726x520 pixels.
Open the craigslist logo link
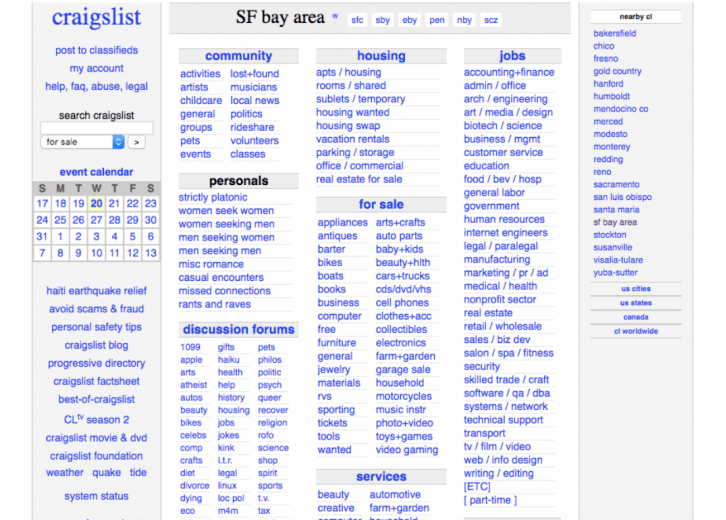pyautogui.click(x=96, y=17)
